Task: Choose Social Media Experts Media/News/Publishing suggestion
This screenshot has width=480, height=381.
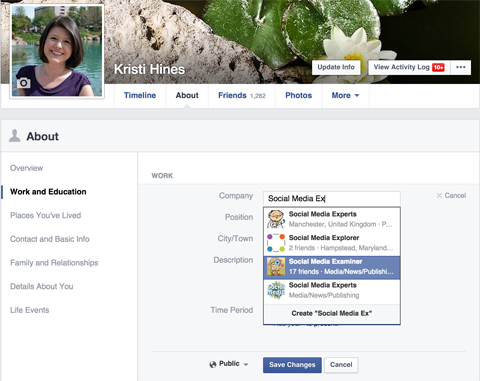Action: (332, 290)
